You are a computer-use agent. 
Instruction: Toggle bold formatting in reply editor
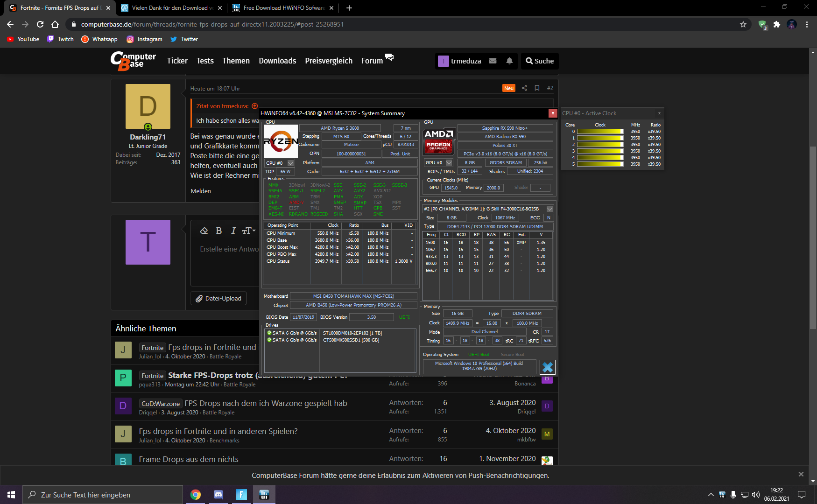coord(218,231)
